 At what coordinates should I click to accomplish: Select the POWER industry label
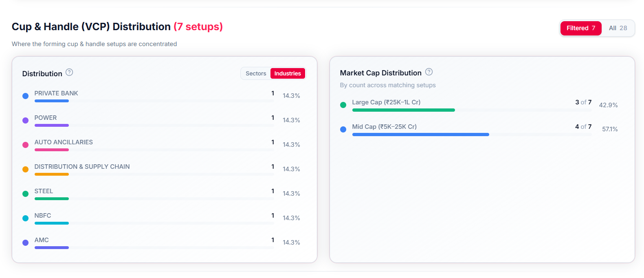46,118
